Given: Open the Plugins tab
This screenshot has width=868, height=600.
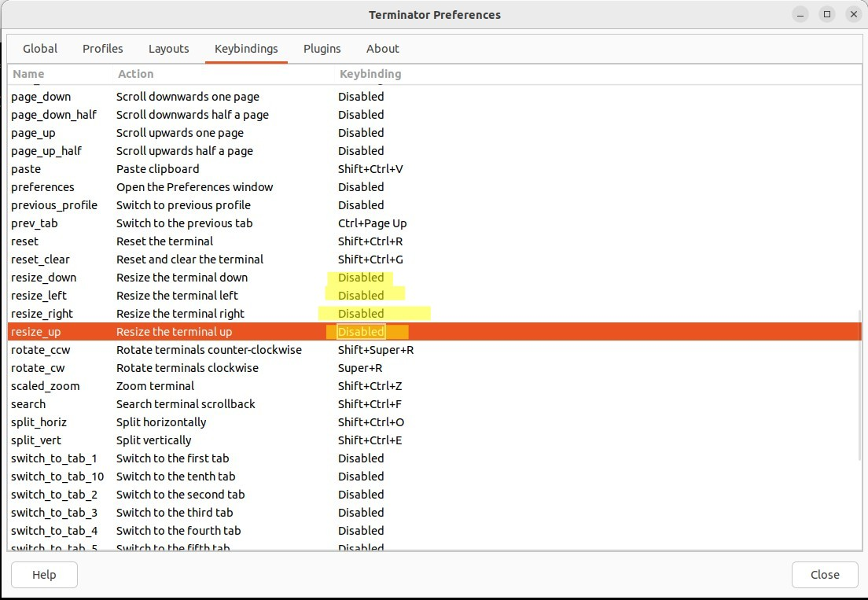Looking at the screenshot, I should point(322,49).
